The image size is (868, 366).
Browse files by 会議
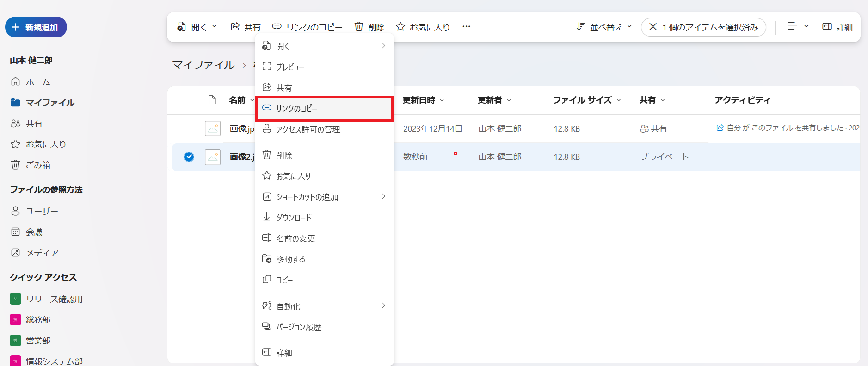[26, 232]
